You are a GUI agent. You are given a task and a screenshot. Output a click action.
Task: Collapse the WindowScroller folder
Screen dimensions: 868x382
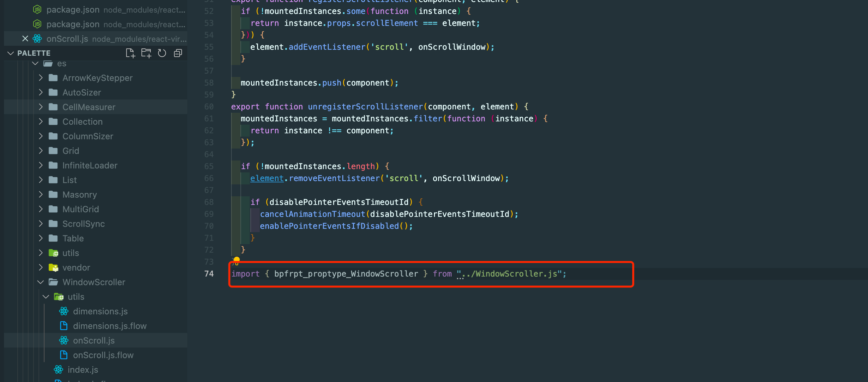(x=41, y=282)
